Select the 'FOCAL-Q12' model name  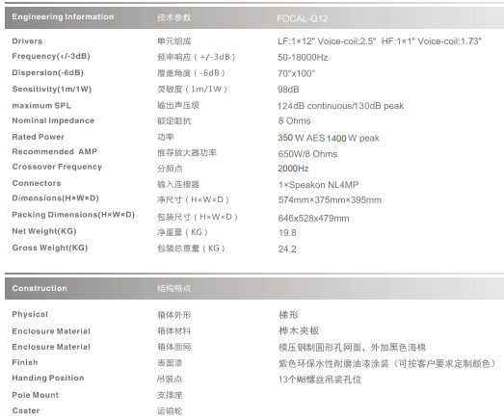click(303, 18)
